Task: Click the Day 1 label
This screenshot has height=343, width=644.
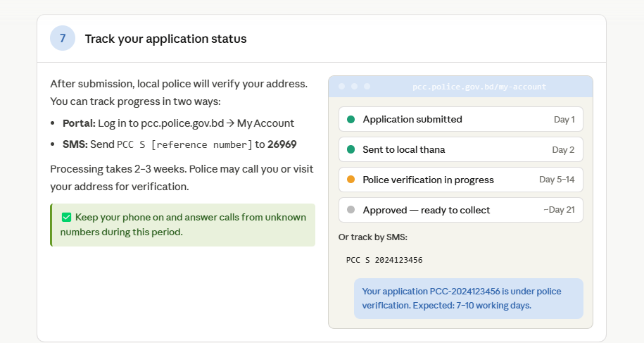Action: click(564, 120)
